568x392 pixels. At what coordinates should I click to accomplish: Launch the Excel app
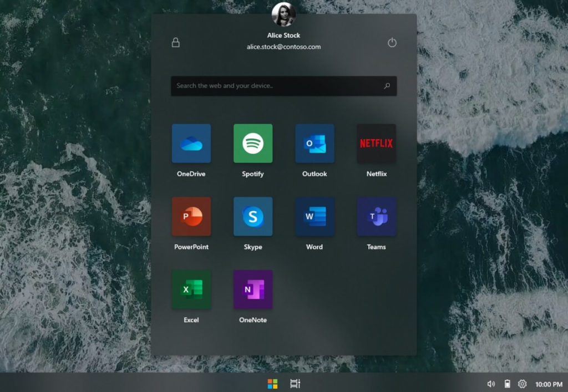[191, 289]
